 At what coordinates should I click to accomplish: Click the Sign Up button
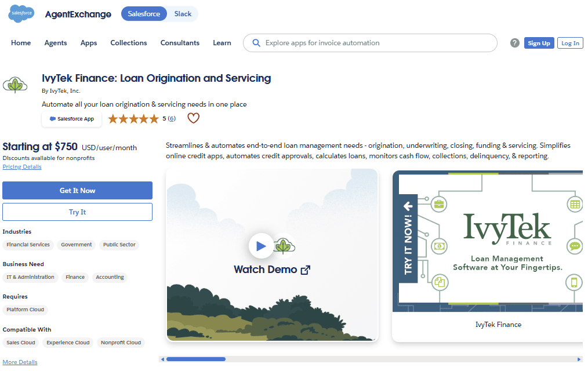[x=539, y=43]
